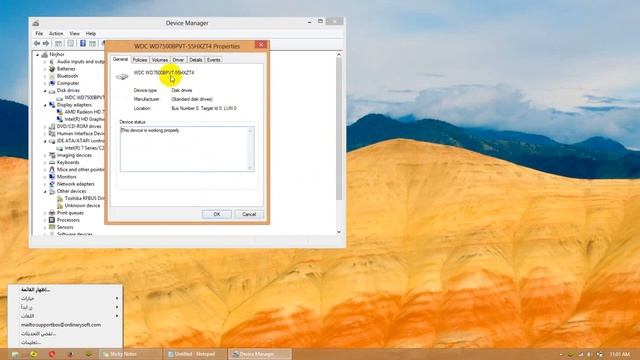Screen dimensions: 640x360
Task: Collapse the Other devices node
Action: pyautogui.click(x=45, y=191)
